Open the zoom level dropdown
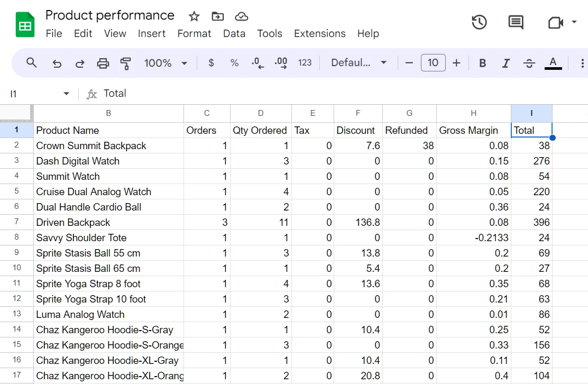 [x=166, y=62]
